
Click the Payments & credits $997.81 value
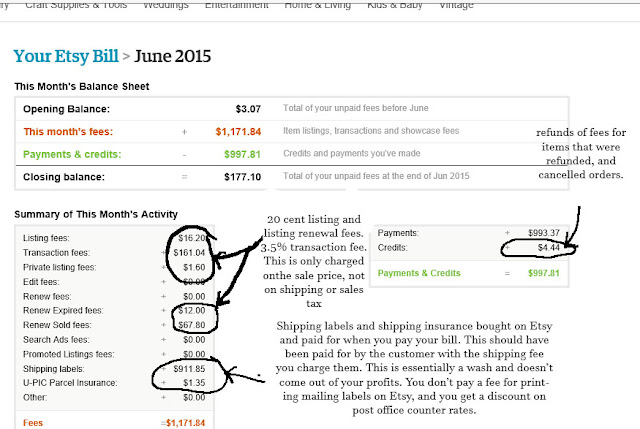(242, 154)
